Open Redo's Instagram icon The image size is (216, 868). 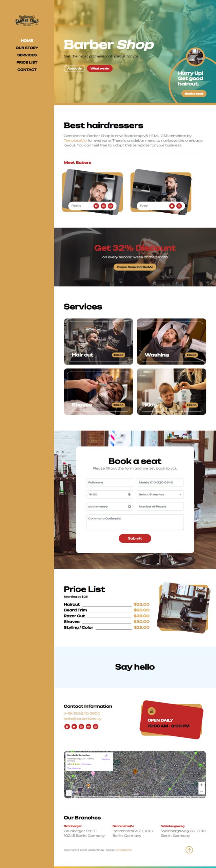(x=103, y=206)
